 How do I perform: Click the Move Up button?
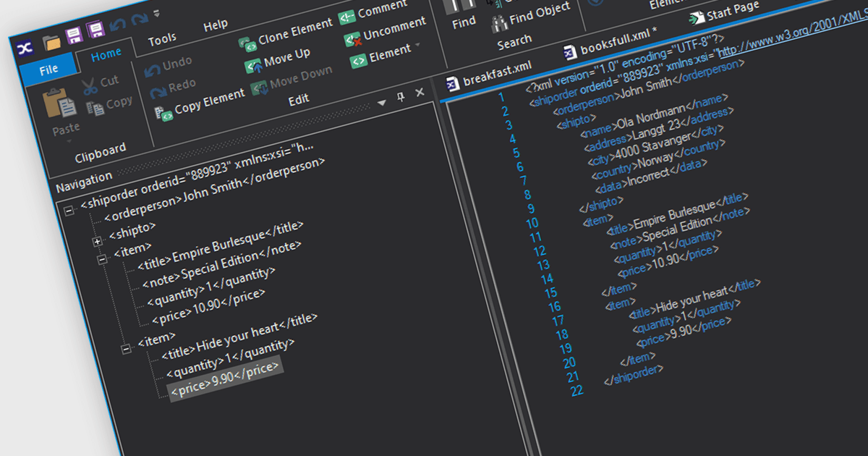(278, 60)
